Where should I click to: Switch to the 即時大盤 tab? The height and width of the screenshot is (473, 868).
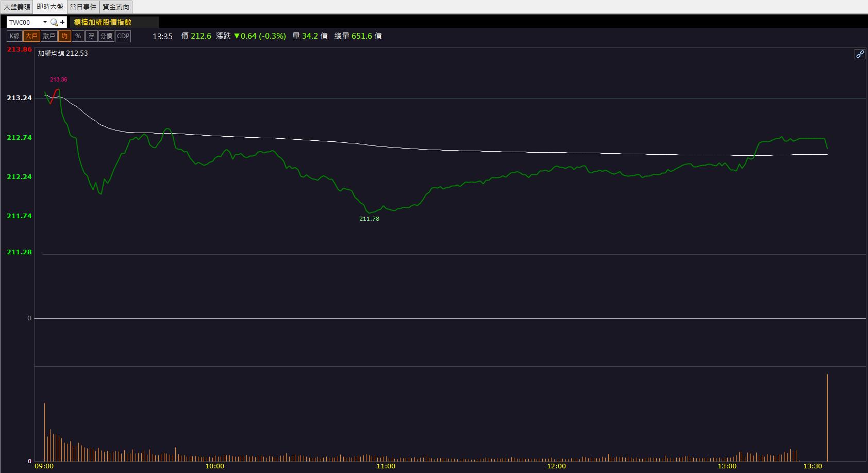click(x=50, y=7)
